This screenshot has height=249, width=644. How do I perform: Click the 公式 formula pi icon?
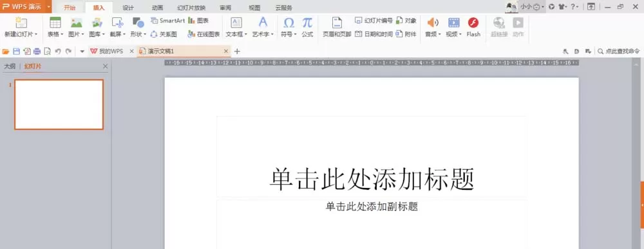(307, 23)
